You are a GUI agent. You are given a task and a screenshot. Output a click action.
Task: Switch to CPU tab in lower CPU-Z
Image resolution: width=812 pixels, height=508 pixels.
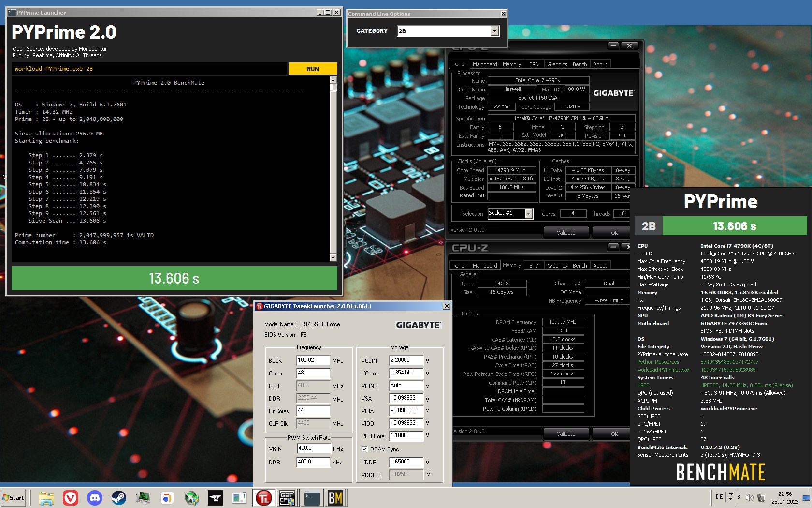tap(460, 266)
